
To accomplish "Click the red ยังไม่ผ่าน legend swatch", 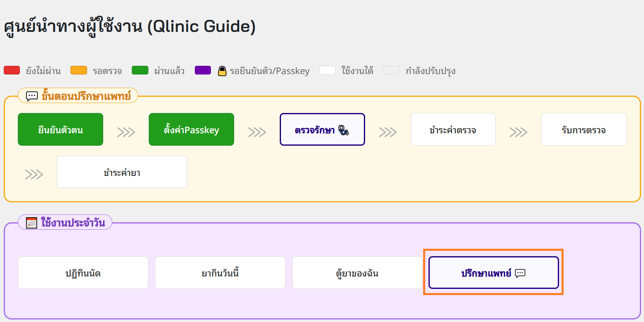I will pyautogui.click(x=12, y=70).
